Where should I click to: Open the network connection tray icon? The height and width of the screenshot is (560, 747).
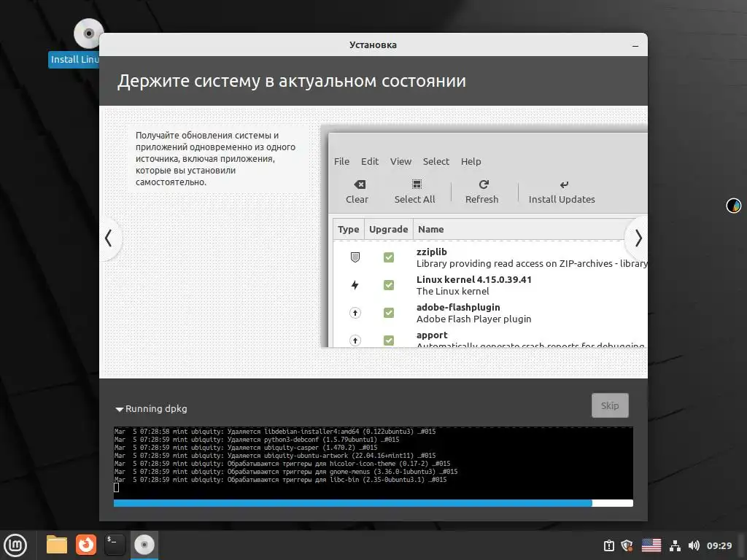pos(675,545)
